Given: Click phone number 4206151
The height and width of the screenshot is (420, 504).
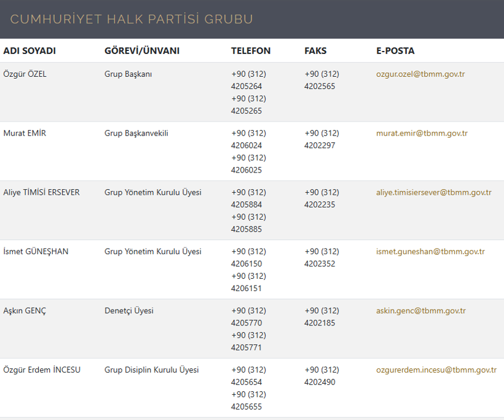Looking at the screenshot, I should coord(246,289).
